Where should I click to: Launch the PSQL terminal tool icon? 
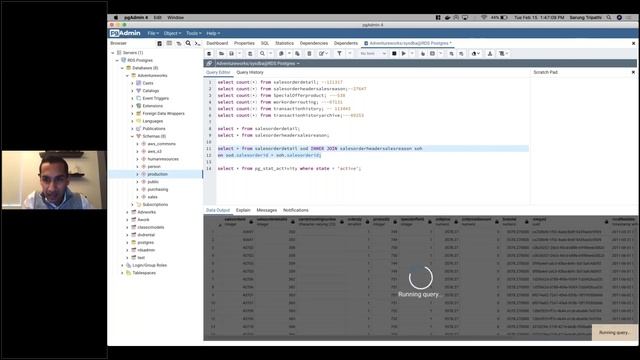(198, 43)
